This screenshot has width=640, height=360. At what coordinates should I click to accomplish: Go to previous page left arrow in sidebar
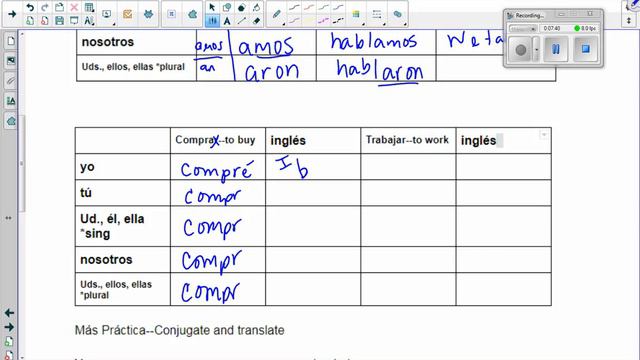click(x=9, y=313)
